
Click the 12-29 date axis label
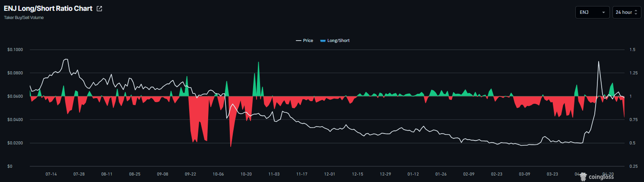(385, 174)
